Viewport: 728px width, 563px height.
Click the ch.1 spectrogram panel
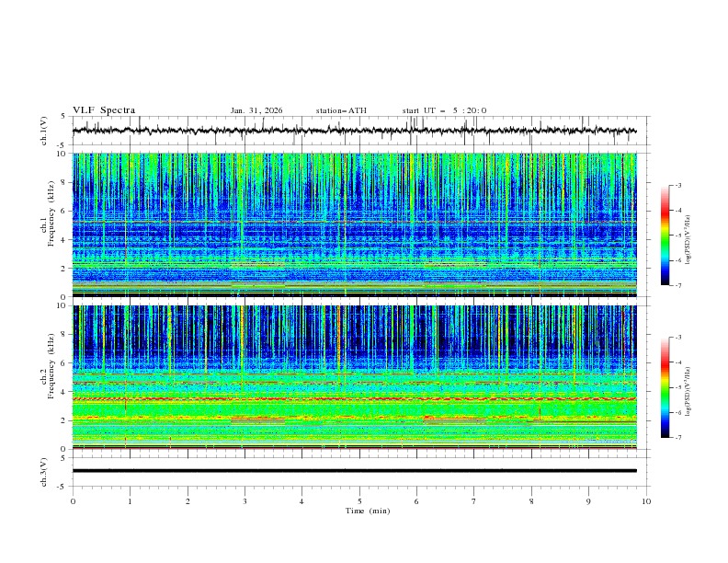pyautogui.click(x=354, y=224)
